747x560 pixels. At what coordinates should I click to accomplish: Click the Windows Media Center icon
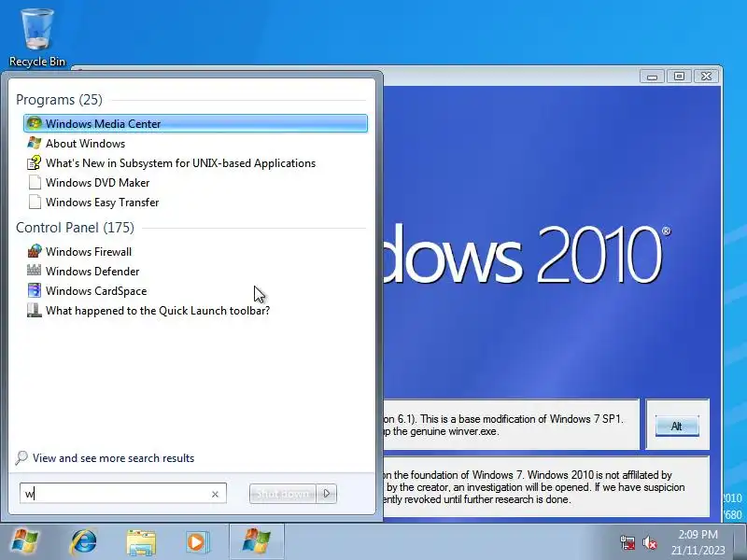35,123
